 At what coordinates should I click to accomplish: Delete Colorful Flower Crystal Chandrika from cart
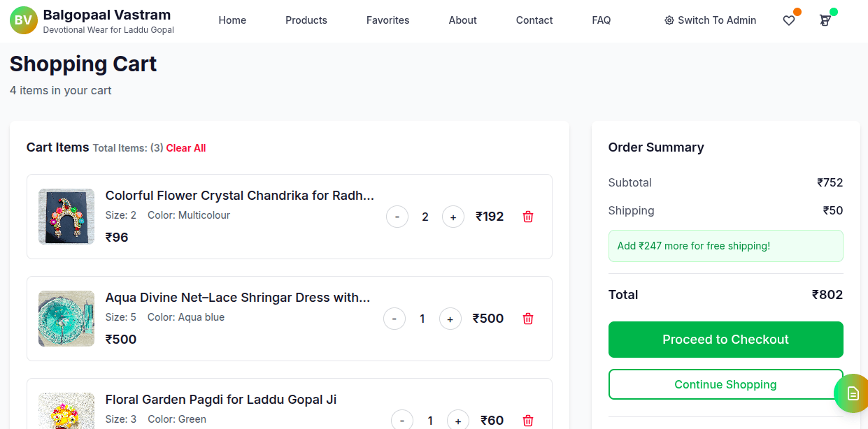(x=528, y=217)
